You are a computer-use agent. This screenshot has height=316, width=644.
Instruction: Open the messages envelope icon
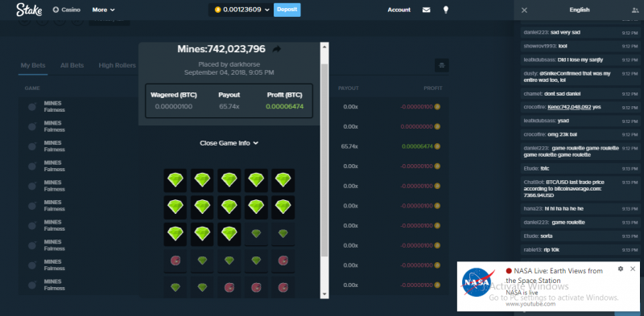point(427,10)
